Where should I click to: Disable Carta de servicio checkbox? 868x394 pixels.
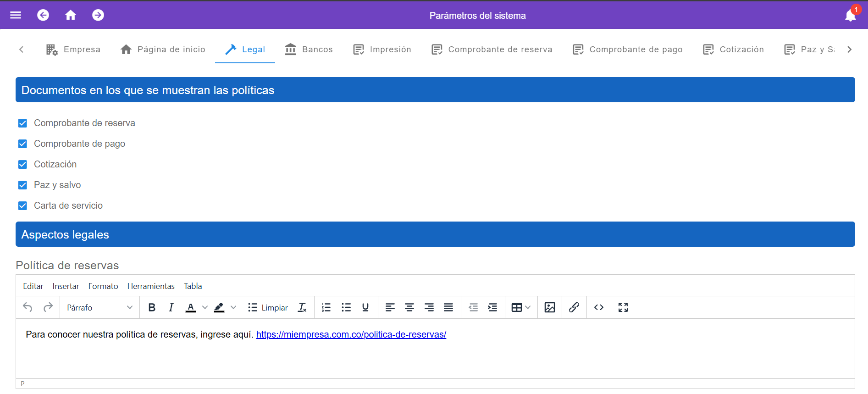(x=22, y=205)
